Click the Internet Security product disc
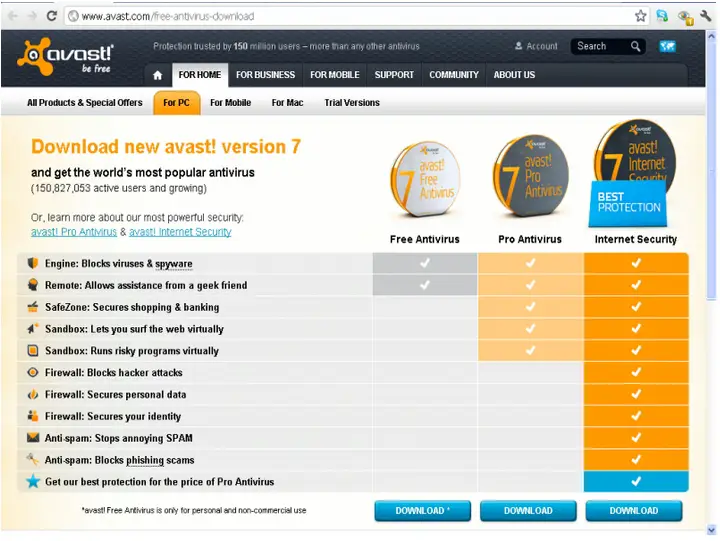The height and width of the screenshot is (541, 720). click(636, 152)
